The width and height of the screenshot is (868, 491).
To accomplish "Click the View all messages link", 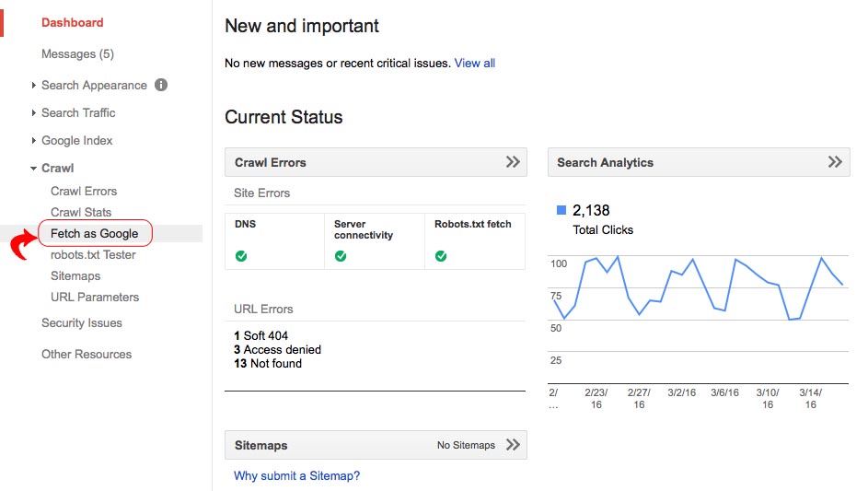I will (475, 63).
